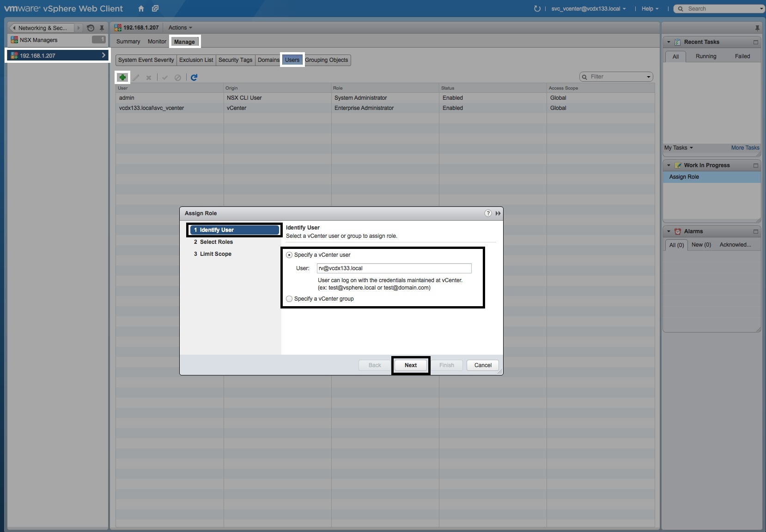Select the 'Specify a vCenter user' radio button
766x532 pixels.
[289, 255]
